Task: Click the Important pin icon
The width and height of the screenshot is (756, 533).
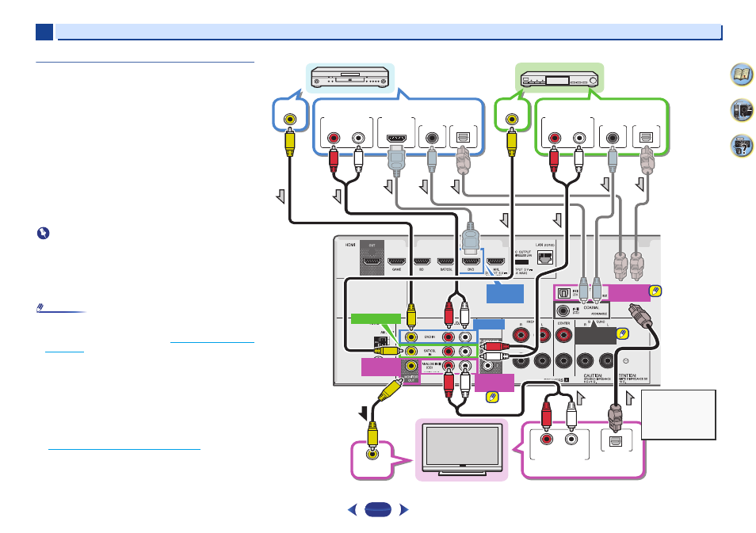Action: [44, 234]
